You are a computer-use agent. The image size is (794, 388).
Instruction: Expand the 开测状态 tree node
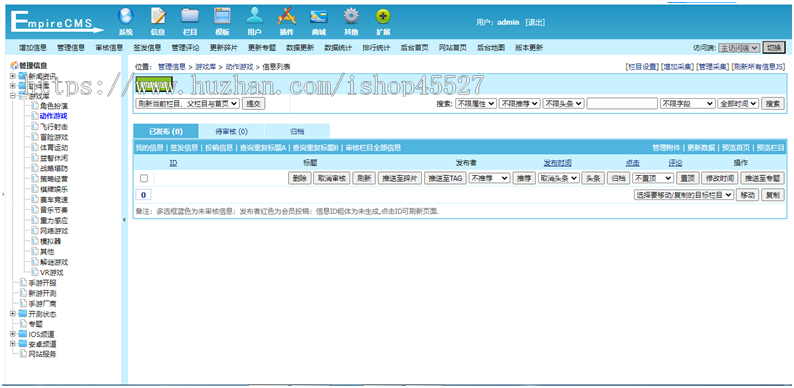[13, 314]
